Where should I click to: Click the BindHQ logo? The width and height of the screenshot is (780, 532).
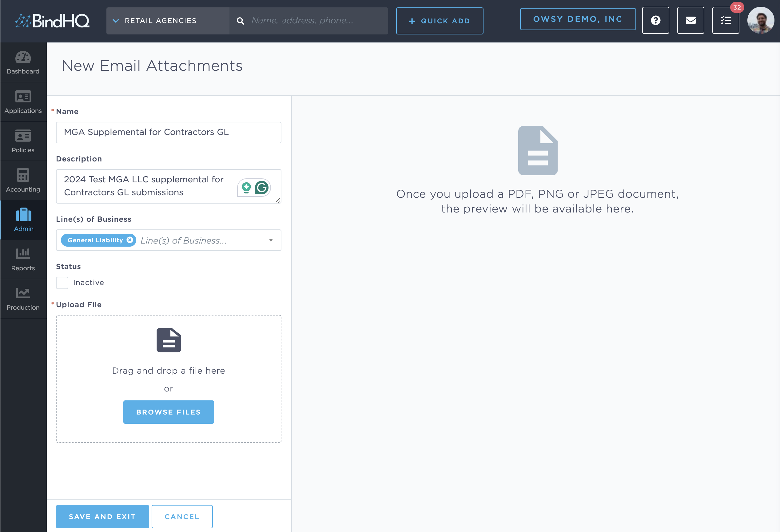pos(53,21)
